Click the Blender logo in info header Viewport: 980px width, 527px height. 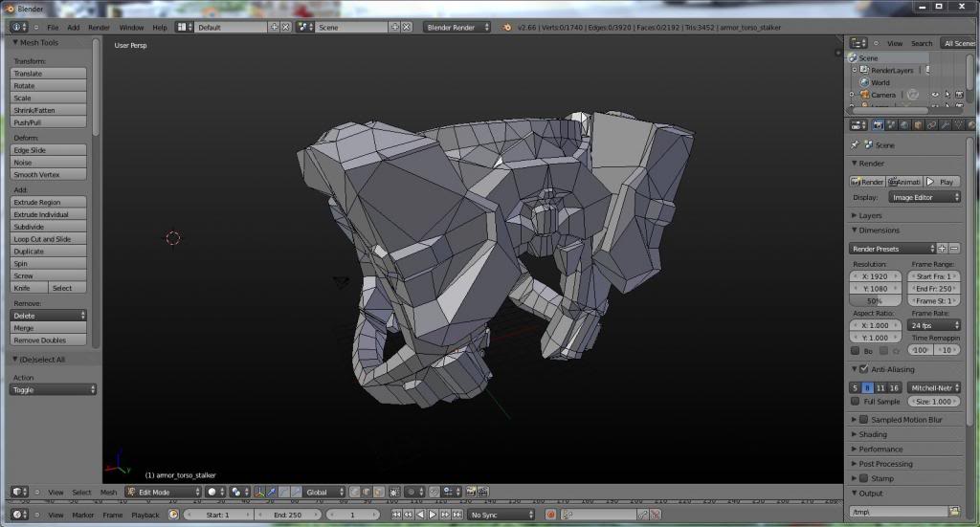click(x=507, y=27)
